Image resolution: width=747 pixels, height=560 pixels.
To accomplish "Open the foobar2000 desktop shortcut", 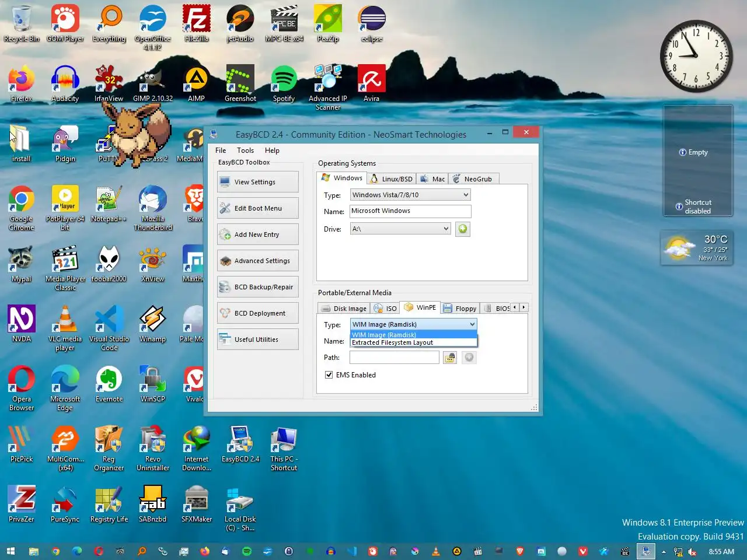I will pyautogui.click(x=109, y=264).
